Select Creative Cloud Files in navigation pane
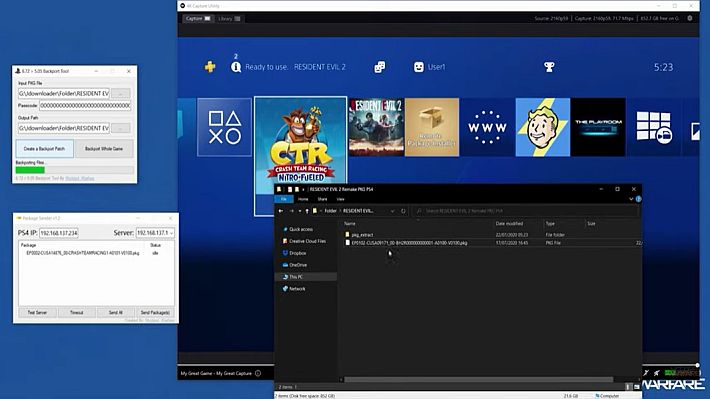 [307, 241]
